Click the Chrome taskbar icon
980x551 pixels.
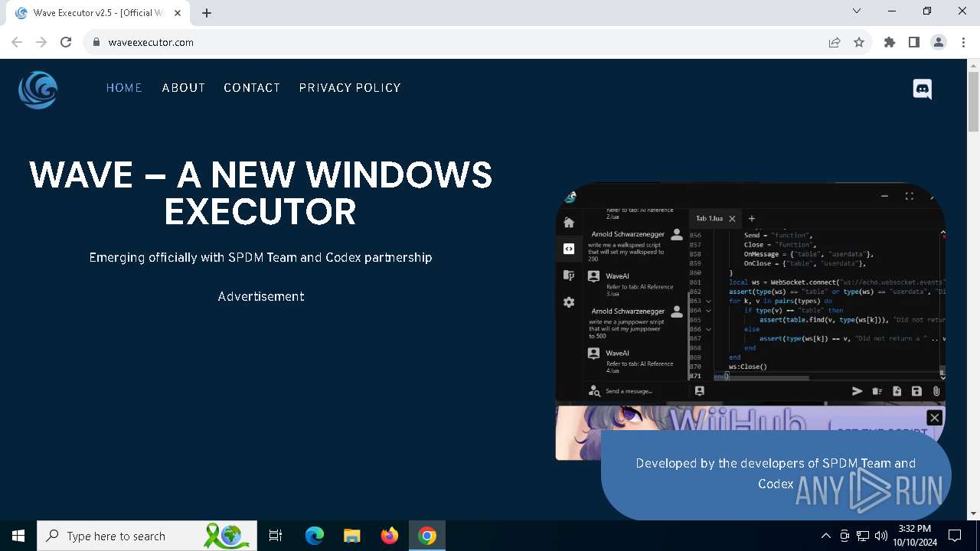coord(427,536)
